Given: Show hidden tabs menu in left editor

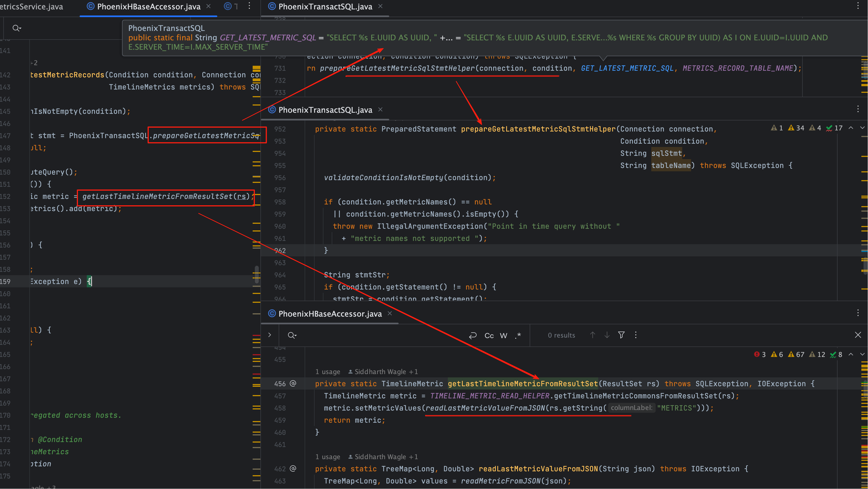Looking at the screenshot, I should click(x=249, y=6).
